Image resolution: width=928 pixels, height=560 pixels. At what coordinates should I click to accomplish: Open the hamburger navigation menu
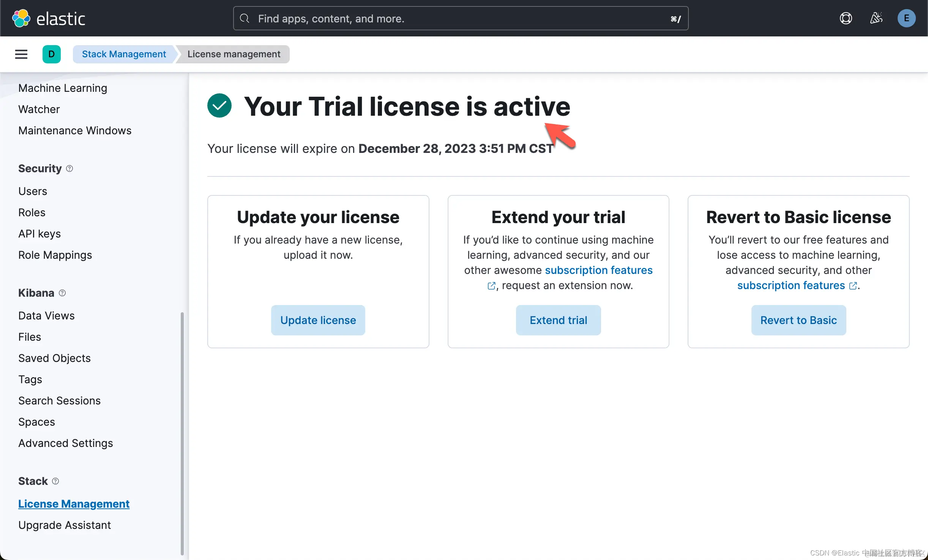pos(21,54)
